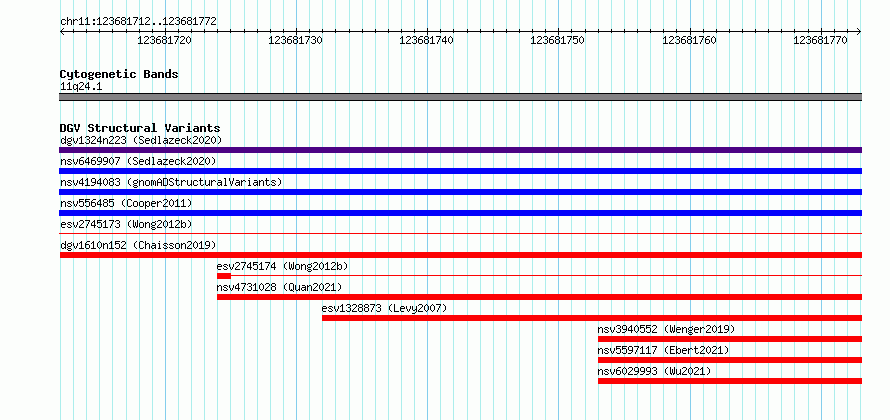
Task: Open nsv6029993 (Wu2021) variant label
Action: click(x=654, y=371)
